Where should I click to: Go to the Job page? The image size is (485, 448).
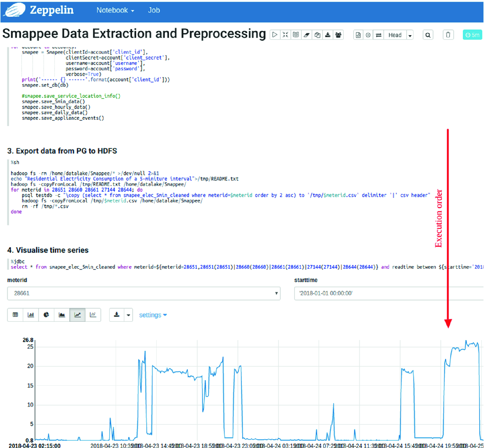click(x=154, y=10)
